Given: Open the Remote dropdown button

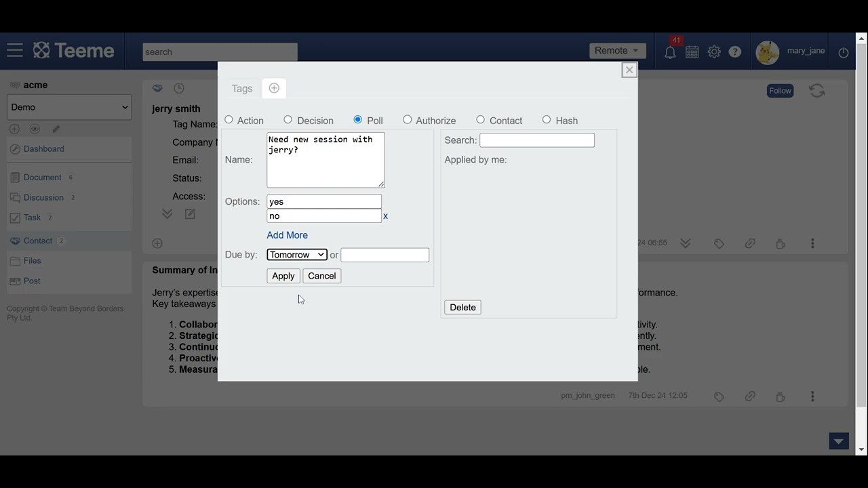Looking at the screenshot, I should [x=617, y=51].
